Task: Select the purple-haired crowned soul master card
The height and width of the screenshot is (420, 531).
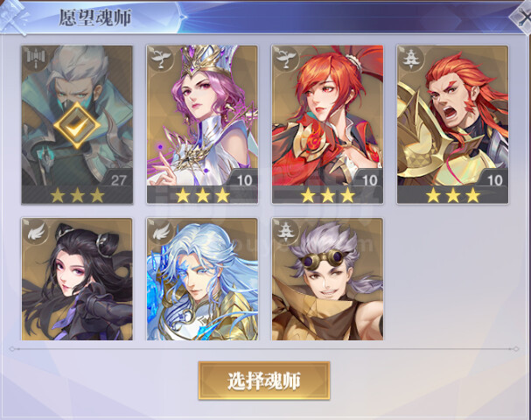Action: click(x=202, y=124)
